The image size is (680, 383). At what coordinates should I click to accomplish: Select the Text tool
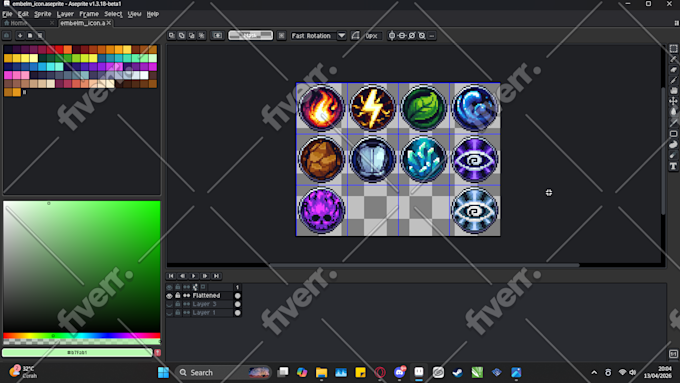[x=673, y=166]
